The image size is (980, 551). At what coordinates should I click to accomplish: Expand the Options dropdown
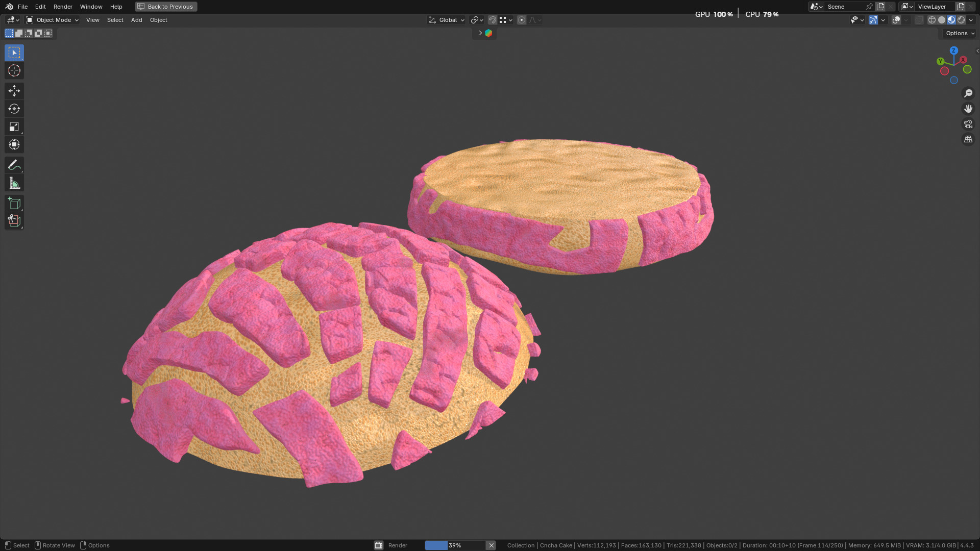click(960, 33)
